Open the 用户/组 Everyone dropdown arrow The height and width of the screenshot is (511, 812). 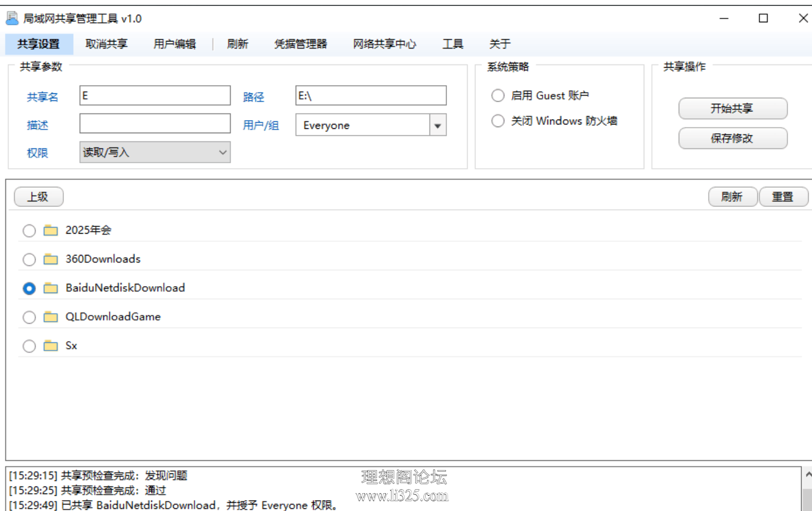[x=438, y=125]
